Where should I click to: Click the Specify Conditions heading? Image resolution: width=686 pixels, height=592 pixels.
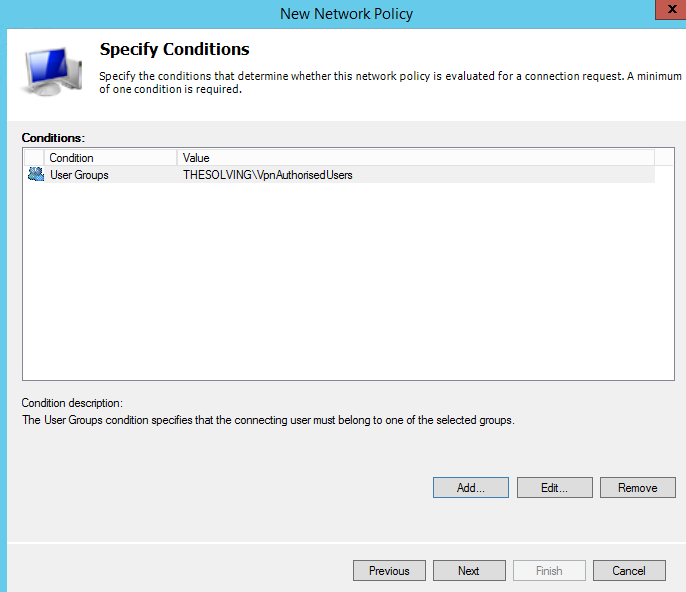pyautogui.click(x=175, y=49)
